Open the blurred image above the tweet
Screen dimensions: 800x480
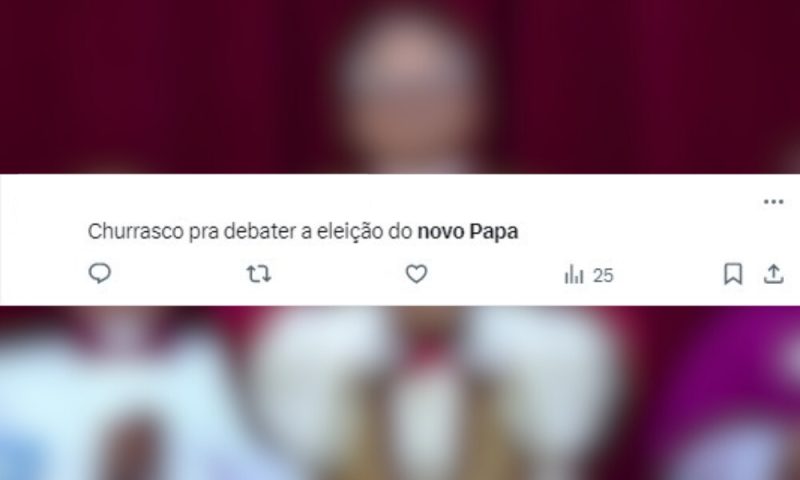(400, 87)
